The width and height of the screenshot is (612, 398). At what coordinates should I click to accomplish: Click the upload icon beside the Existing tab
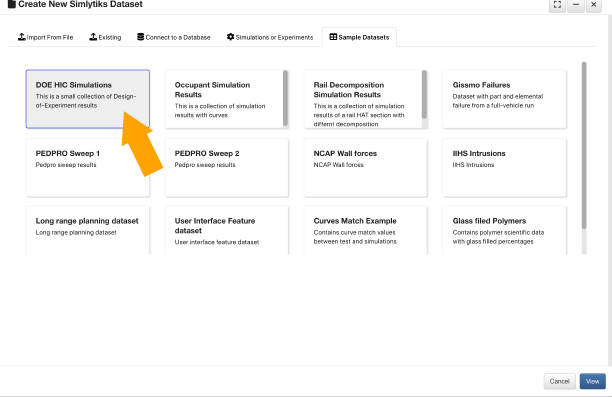click(93, 37)
